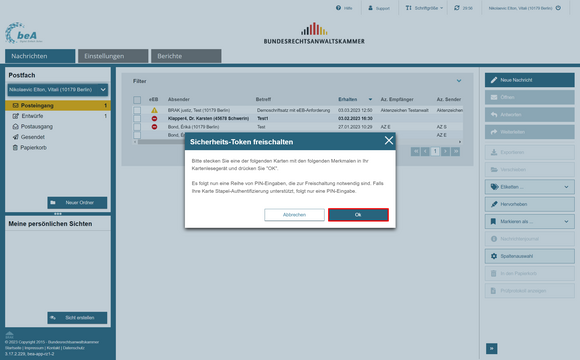Check the BRAK justiz message checkbox
The height and width of the screenshot is (360, 580).
point(137,110)
